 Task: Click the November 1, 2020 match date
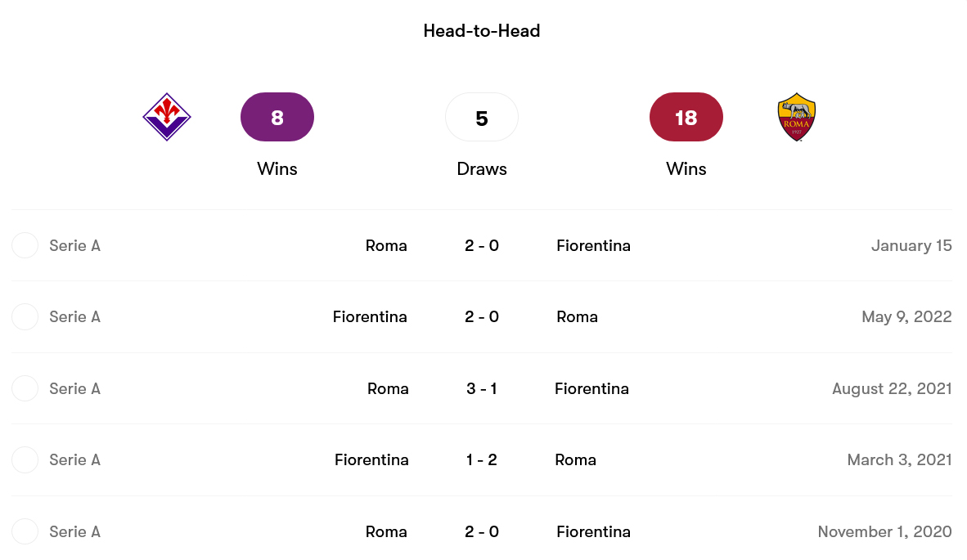884,531
